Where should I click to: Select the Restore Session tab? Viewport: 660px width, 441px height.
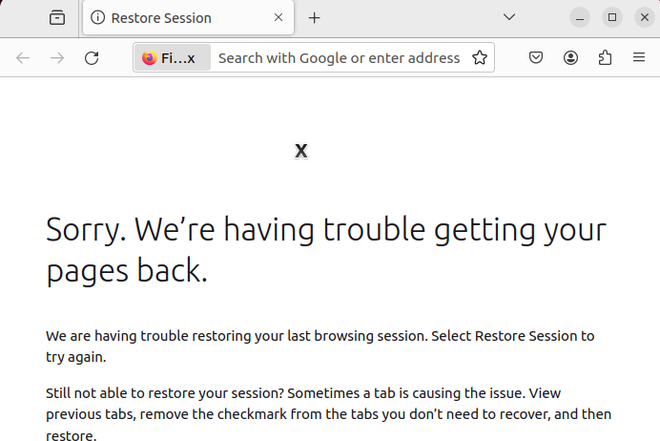point(170,18)
